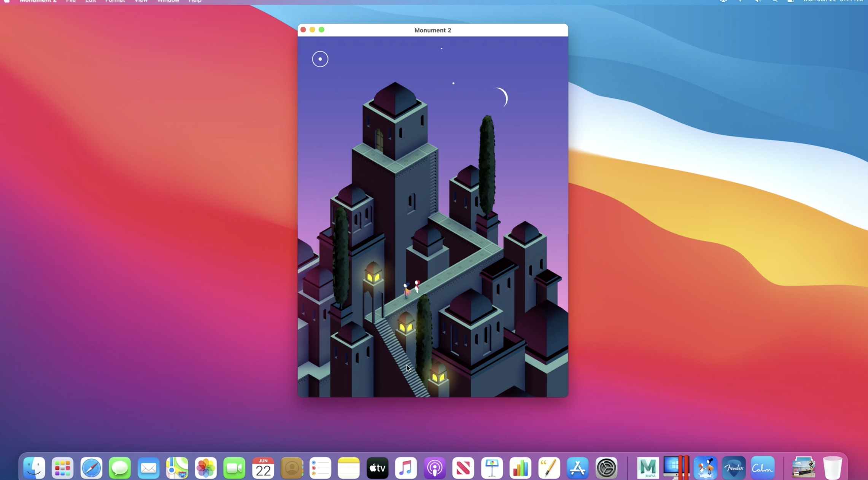Screen dimensions: 868x480
Task: Click the two characters on the walkway
Action: click(x=412, y=289)
